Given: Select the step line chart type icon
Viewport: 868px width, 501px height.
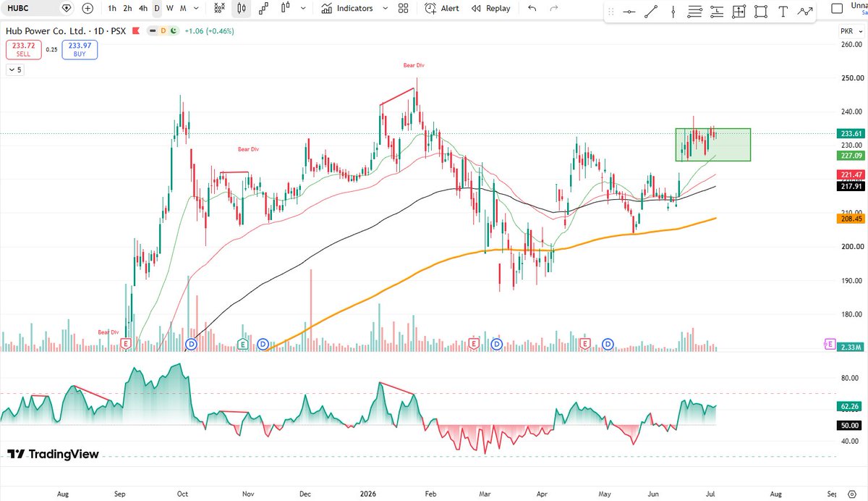Looking at the screenshot, I should (263, 8).
